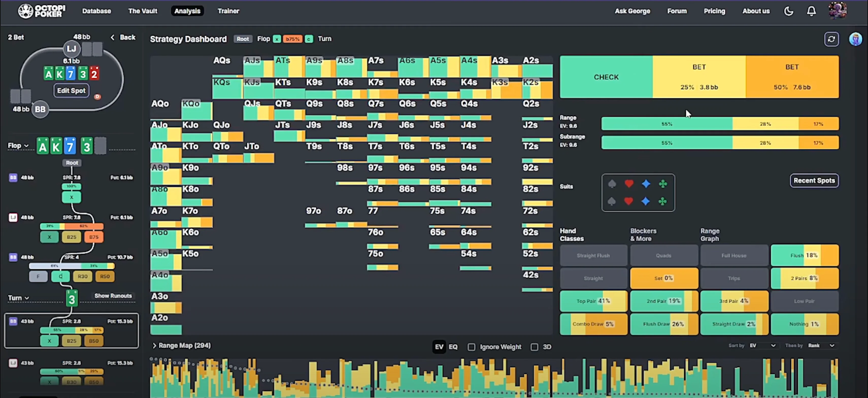The image size is (868, 398).
Task: Enable the 3D checkbox
Action: tap(535, 347)
